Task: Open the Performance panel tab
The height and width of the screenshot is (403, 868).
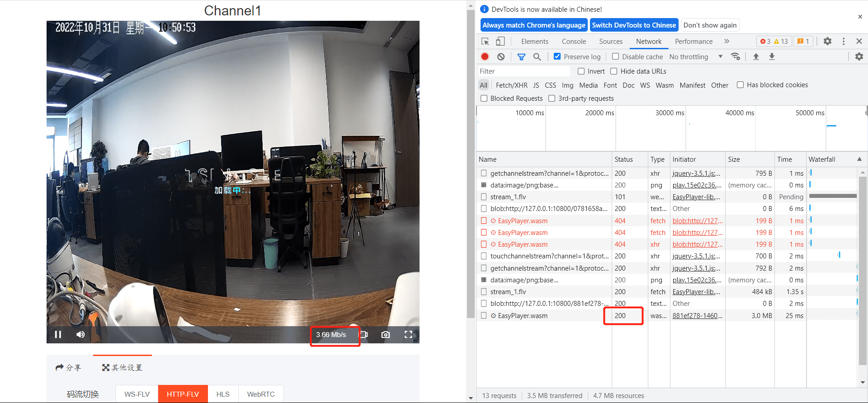Action: pyautogui.click(x=693, y=42)
